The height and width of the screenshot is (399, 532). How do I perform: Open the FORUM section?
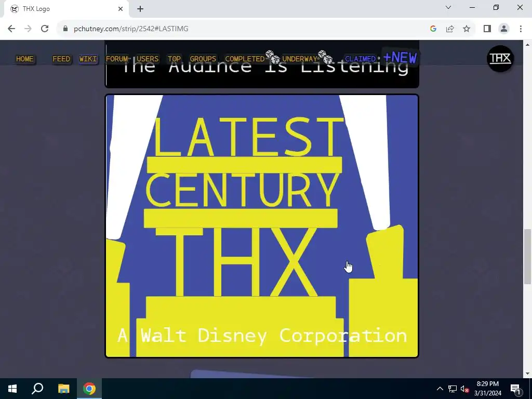[x=117, y=59]
